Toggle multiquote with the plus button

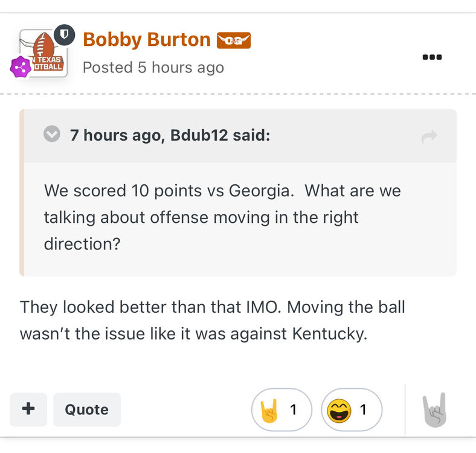(x=28, y=410)
